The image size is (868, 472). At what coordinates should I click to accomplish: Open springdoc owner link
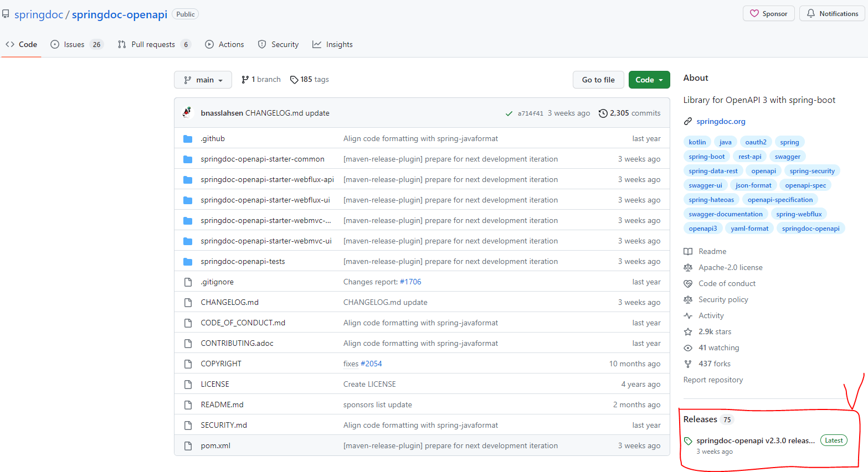pyautogui.click(x=39, y=15)
